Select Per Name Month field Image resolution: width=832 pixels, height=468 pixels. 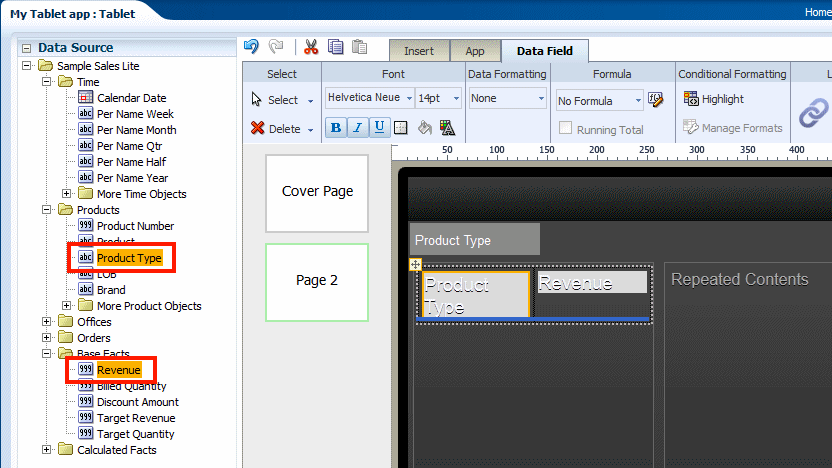coord(136,130)
